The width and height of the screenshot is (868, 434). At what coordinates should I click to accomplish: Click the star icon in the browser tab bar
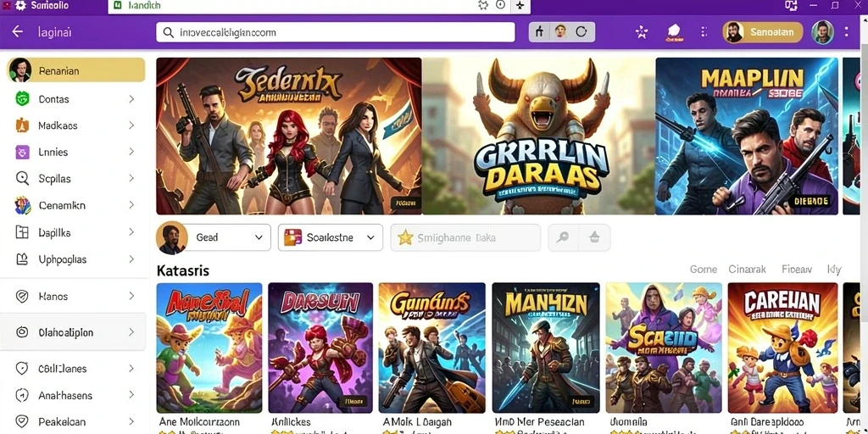click(x=520, y=5)
